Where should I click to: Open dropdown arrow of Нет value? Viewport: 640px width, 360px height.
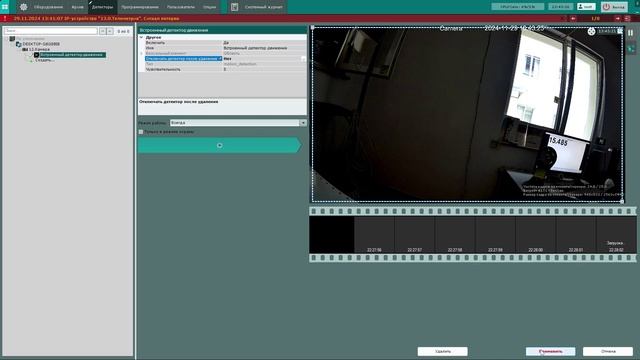pos(303,59)
